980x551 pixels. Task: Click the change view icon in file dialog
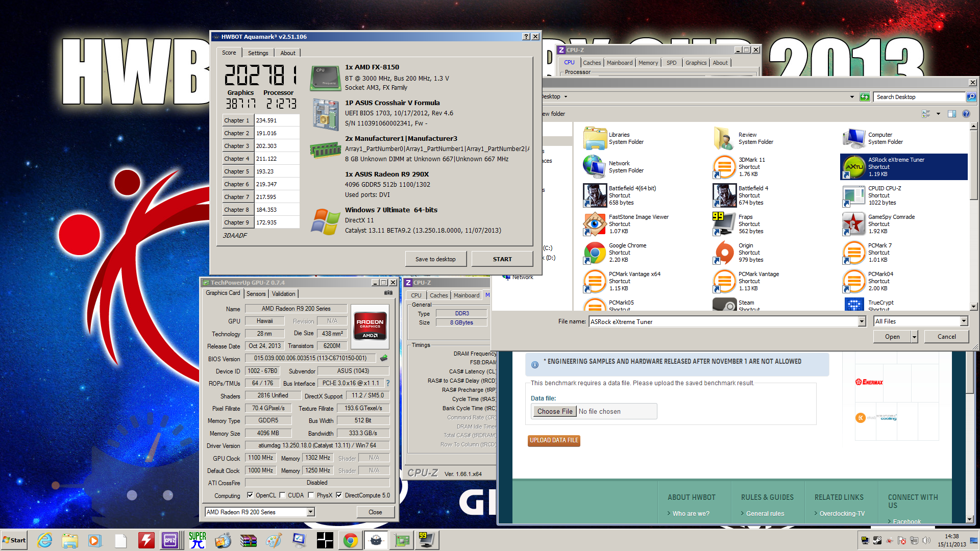point(926,114)
